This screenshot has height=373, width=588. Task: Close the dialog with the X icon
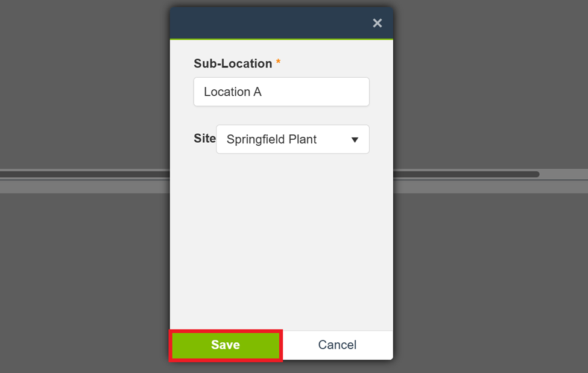coord(378,23)
